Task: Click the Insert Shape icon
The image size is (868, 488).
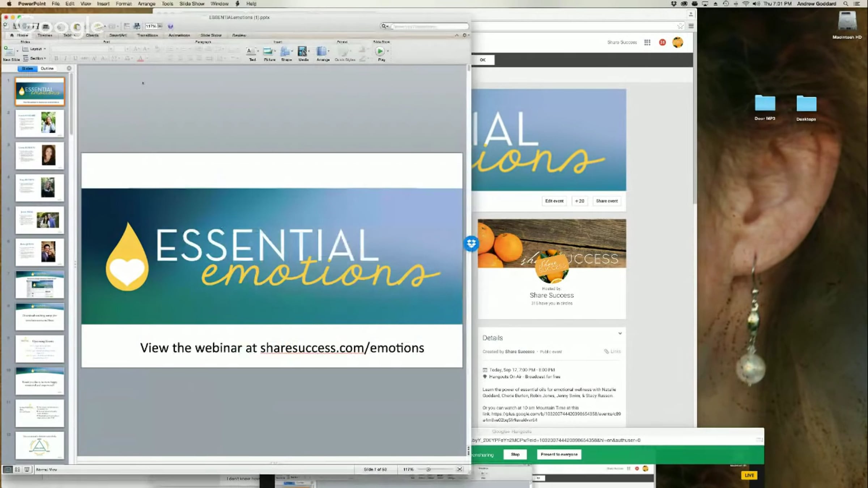Action: tap(285, 51)
